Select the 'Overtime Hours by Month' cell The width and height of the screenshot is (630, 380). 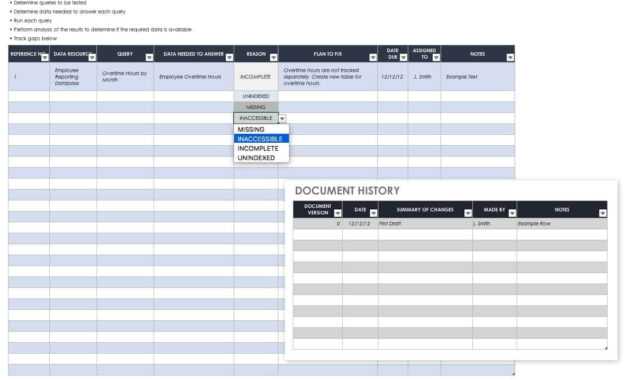[x=125, y=77]
